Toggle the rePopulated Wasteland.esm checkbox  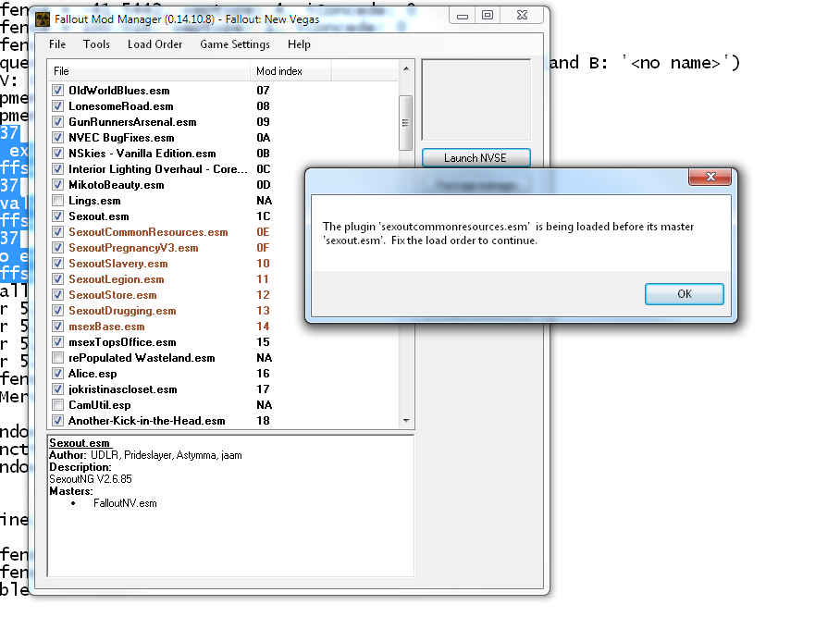pyautogui.click(x=58, y=358)
